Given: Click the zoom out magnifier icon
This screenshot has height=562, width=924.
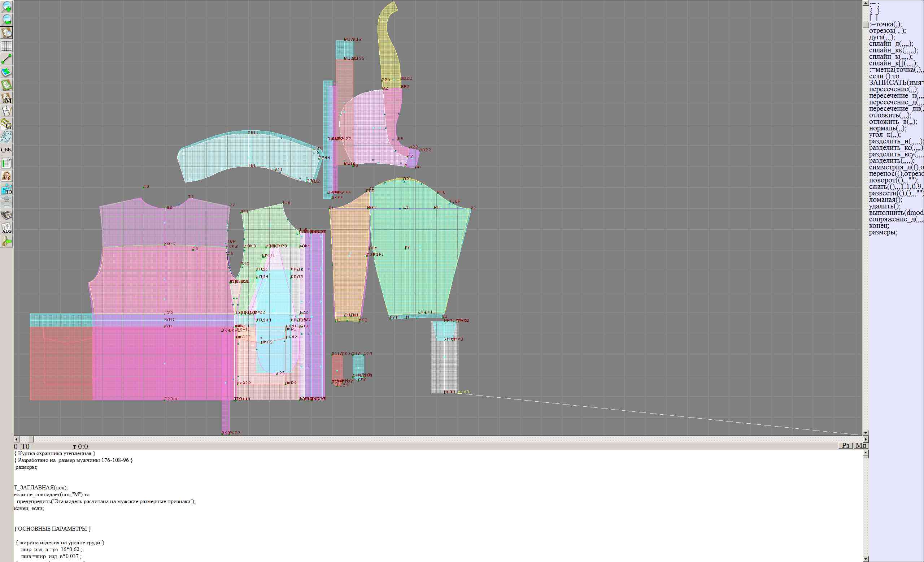Looking at the screenshot, I should coord(7,20).
